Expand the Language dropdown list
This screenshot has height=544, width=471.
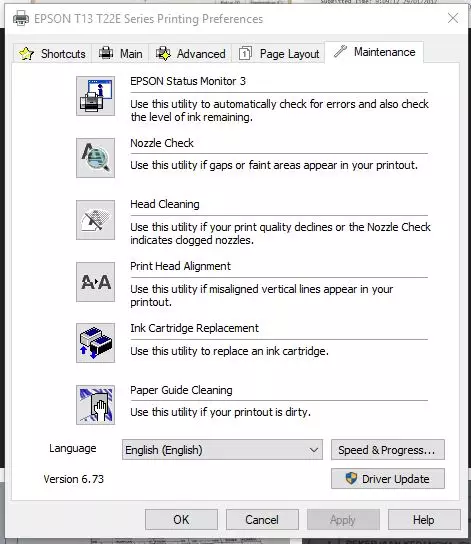[x=222, y=450]
